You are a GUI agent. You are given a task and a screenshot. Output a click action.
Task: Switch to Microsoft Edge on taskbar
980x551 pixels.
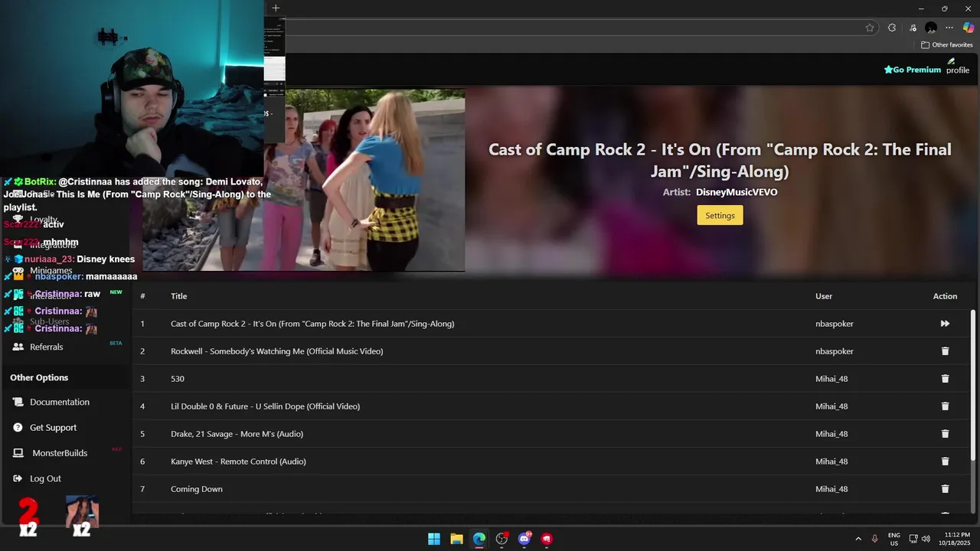coord(479,539)
